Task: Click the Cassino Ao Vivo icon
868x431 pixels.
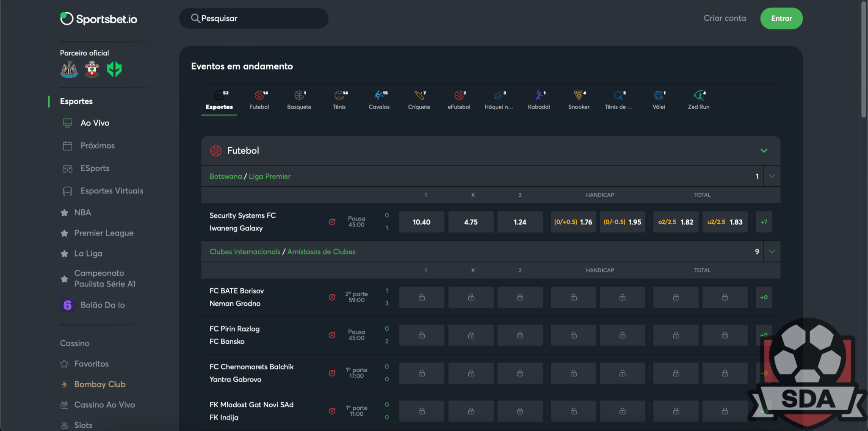Action: (x=64, y=405)
